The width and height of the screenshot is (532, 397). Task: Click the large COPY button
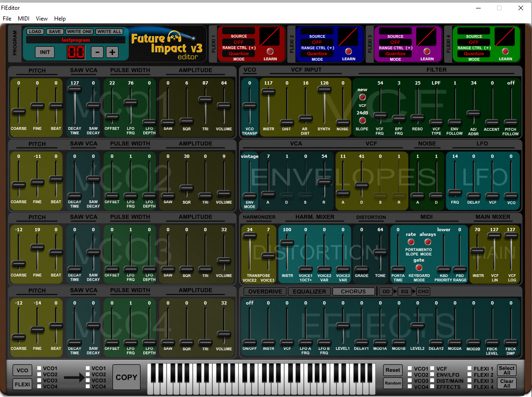tap(126, 377)
